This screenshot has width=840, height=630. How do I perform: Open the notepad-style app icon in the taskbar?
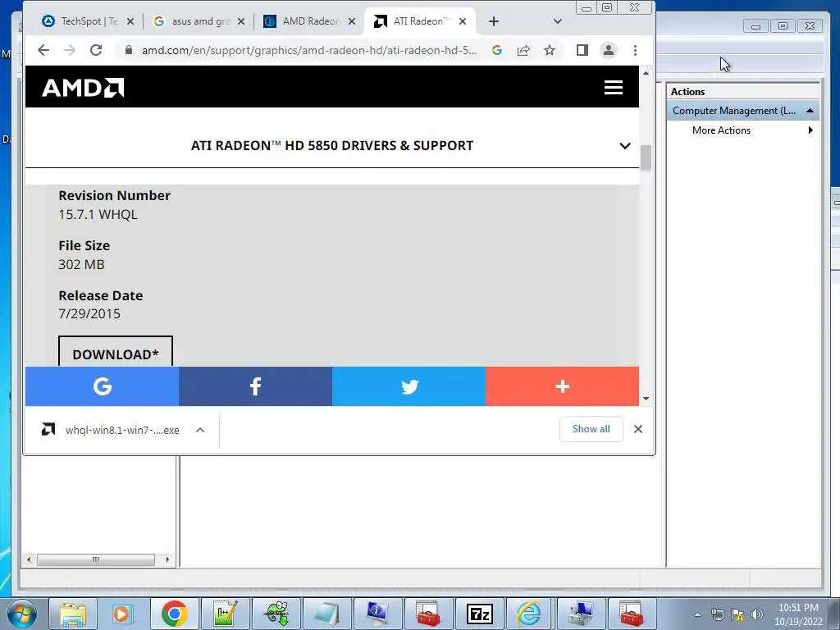[x=326, y=614]
